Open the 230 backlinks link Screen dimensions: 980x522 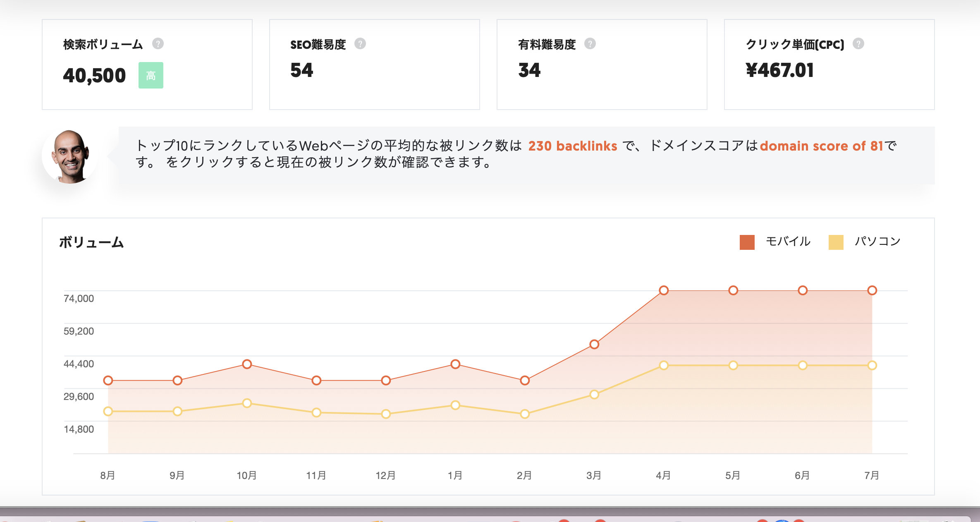[573, 146]
